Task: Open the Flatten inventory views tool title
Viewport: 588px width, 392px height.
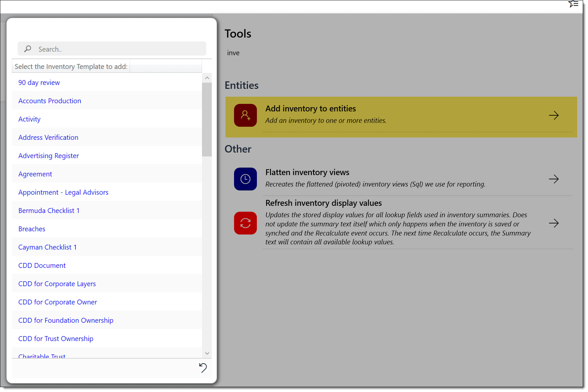Action: (307, 172)
